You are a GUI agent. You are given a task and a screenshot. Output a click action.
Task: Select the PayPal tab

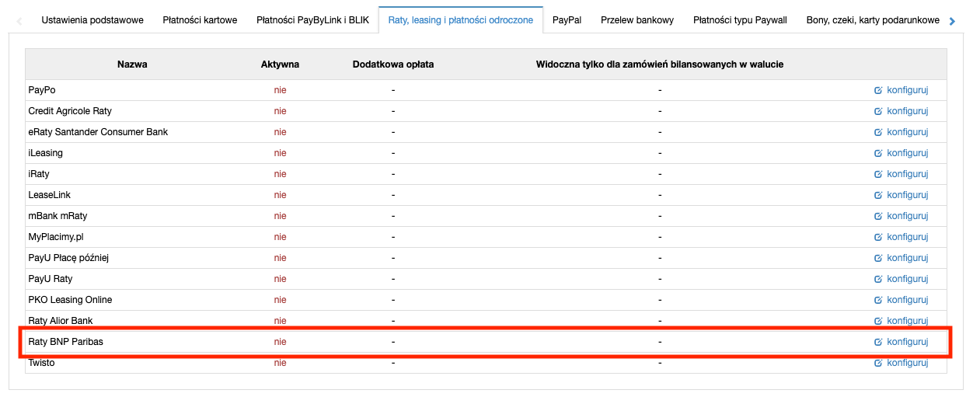pyautogui.click(x=567, y=20)
